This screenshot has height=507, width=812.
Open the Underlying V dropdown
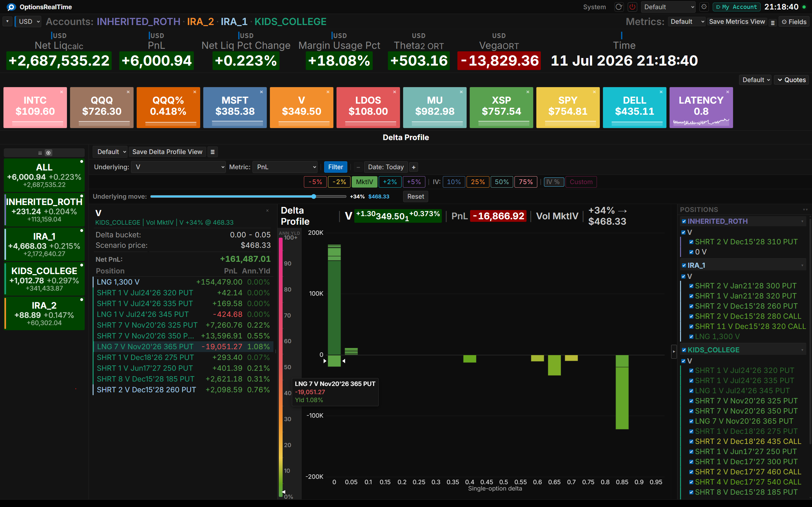[x=179, y=167]
